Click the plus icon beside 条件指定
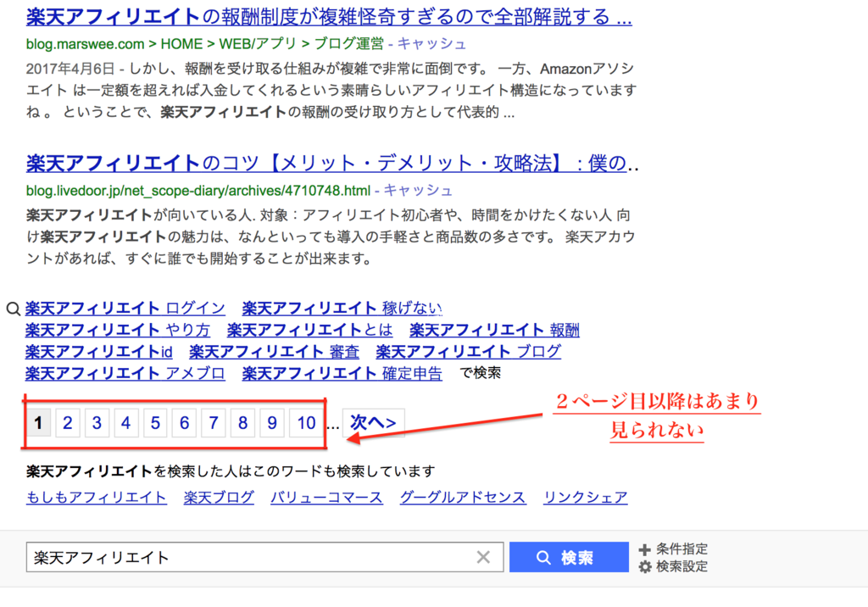This screenshot has height=607, width=868. click(644, 549)
